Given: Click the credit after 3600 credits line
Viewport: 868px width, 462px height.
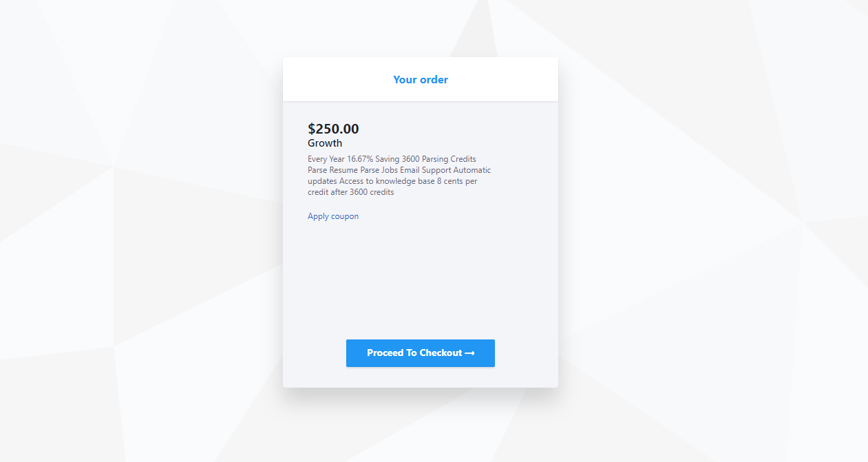Looking at the screenshot, I should (350, 192).
